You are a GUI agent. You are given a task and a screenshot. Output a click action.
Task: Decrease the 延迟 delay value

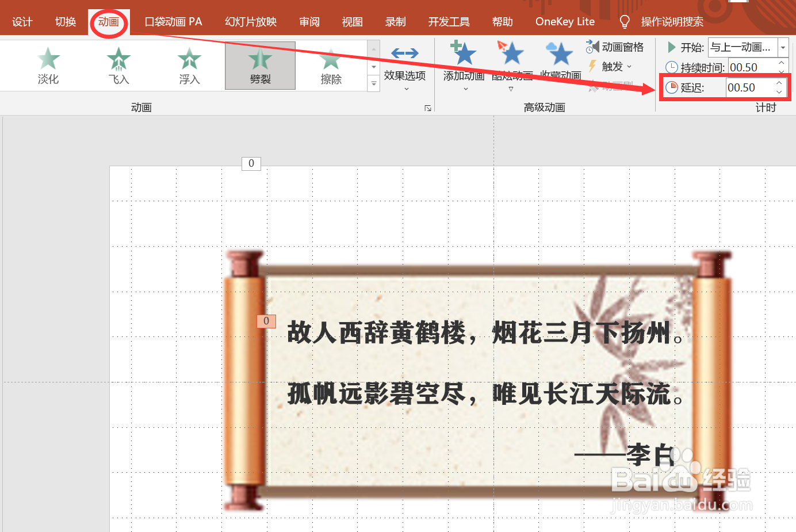coord(779,92)
